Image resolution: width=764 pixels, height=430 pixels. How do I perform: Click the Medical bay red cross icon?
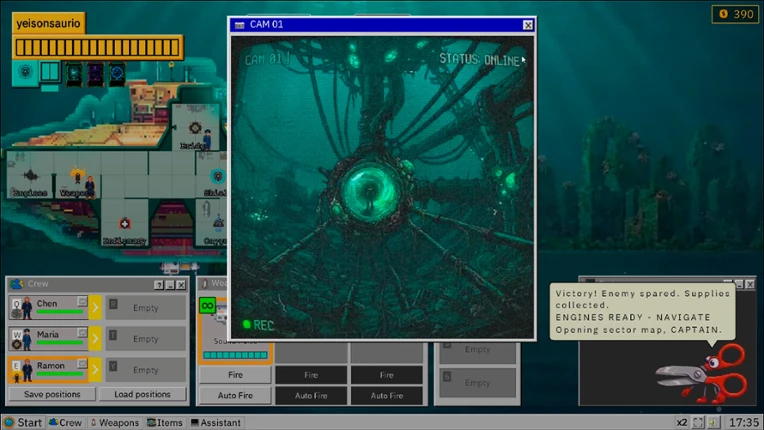pyautogui.click(x=125, y=224)
